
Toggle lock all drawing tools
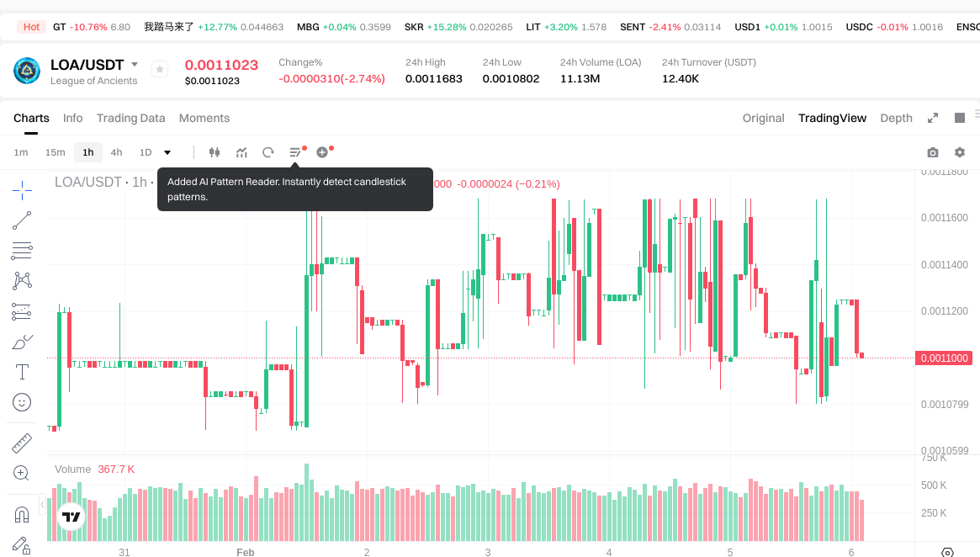click(22, 545)
